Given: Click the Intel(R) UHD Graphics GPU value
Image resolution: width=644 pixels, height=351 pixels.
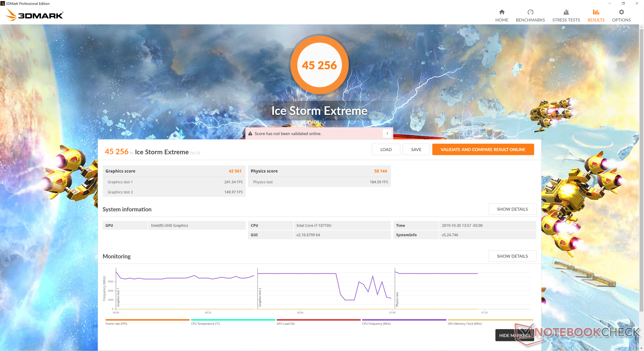Looking at the screenshot, I should pyautogui.click(x=169, y=225).
